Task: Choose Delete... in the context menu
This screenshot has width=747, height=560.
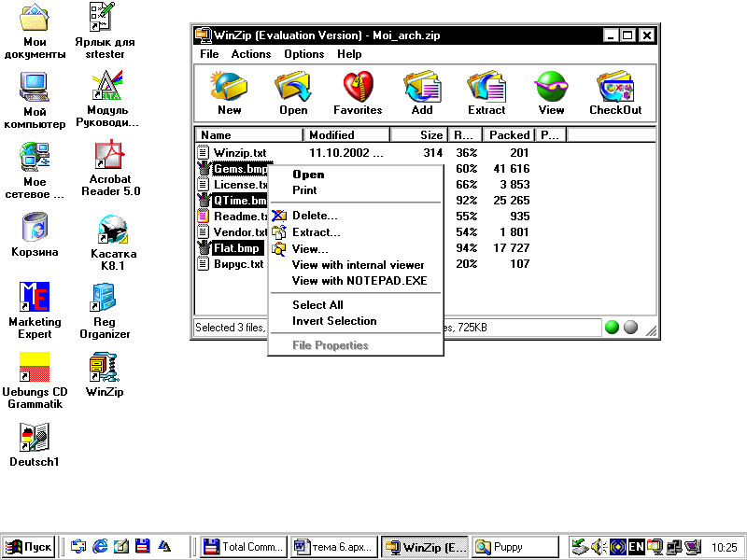Action: 356,216
